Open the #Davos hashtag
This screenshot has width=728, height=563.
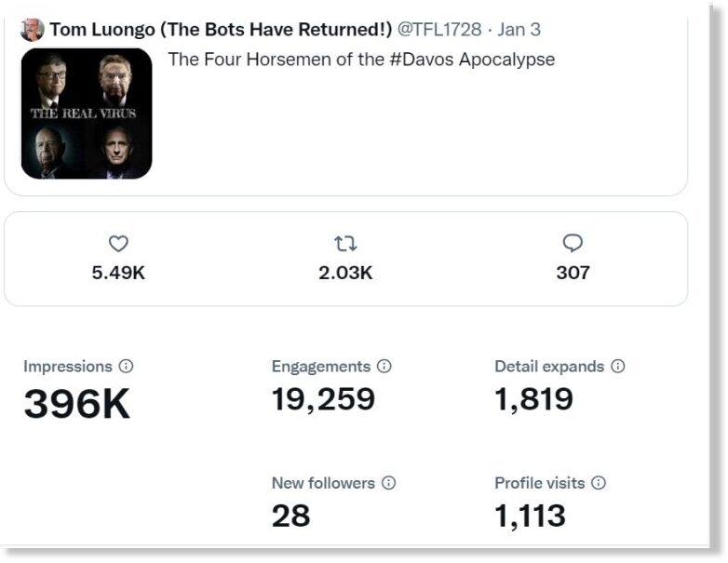click(x=422, y=60)
